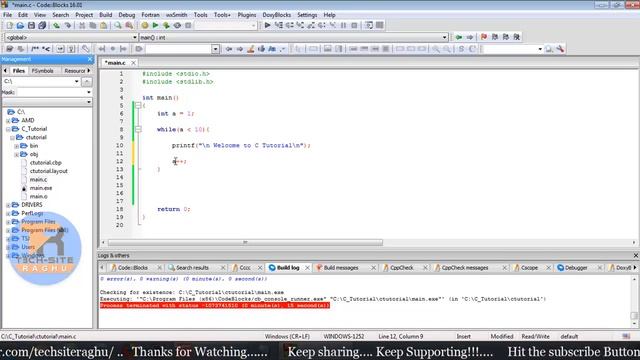Close the Logs & others panel
640x360 pixels.
636,256
